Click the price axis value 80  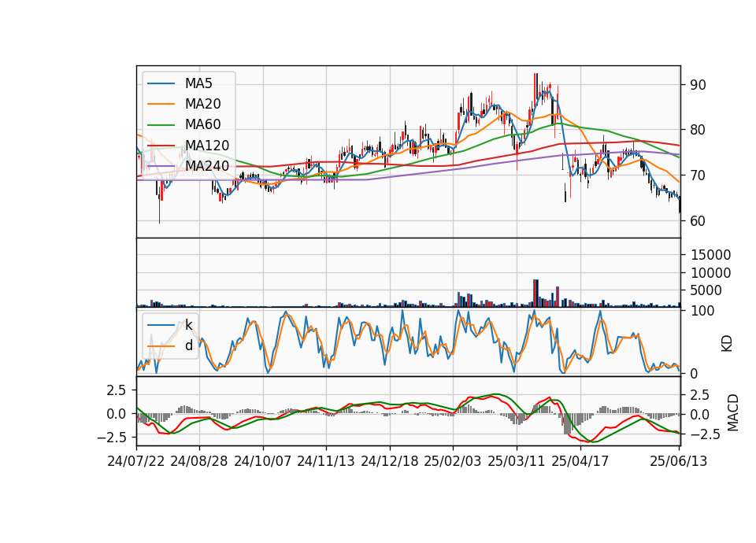699,130
